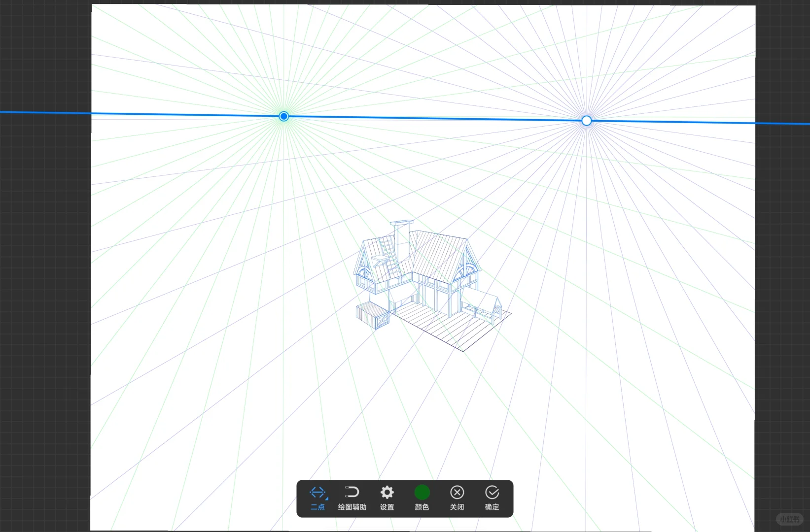Open perspective guide settings (设置)
The width and height of the screenshot is (810, 532).
point(387,498)
